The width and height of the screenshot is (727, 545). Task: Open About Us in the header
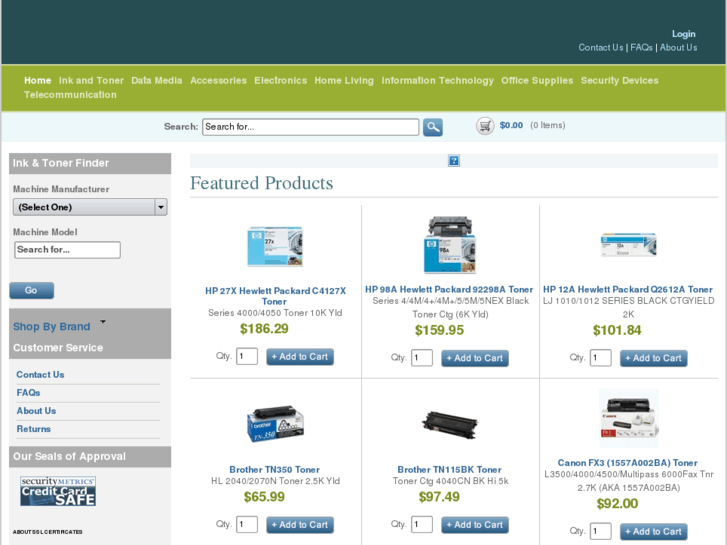click(678, 47)
